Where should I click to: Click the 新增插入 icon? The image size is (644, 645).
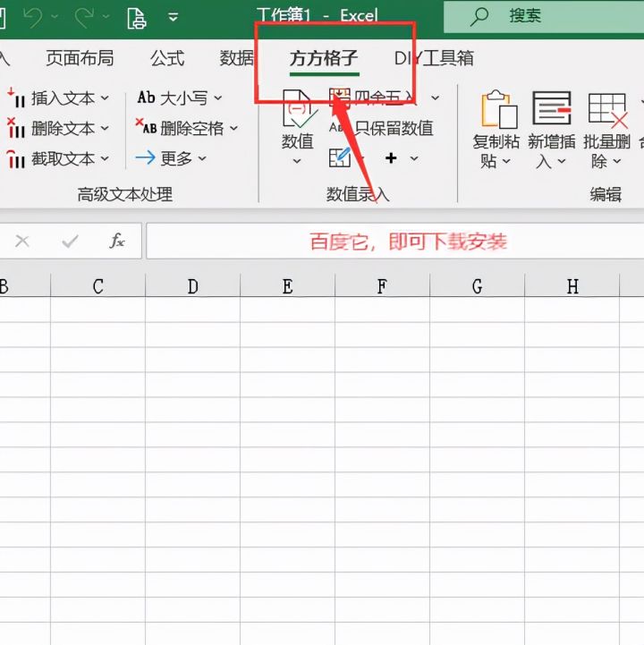pos(552,108)
